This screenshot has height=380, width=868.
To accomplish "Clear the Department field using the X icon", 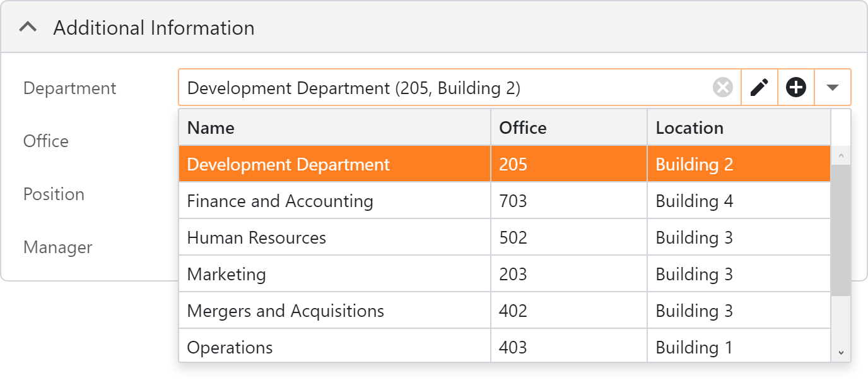I will point(723,88).
